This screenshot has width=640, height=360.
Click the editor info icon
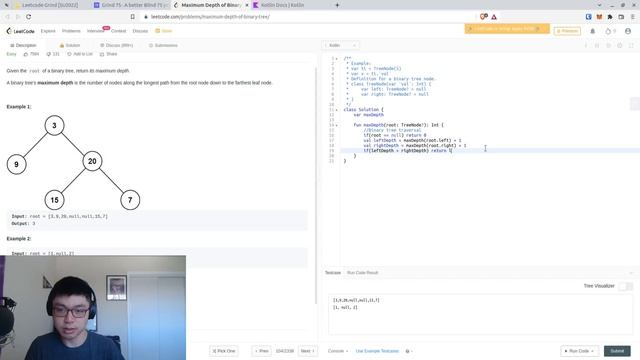click(x=586, y=45)
